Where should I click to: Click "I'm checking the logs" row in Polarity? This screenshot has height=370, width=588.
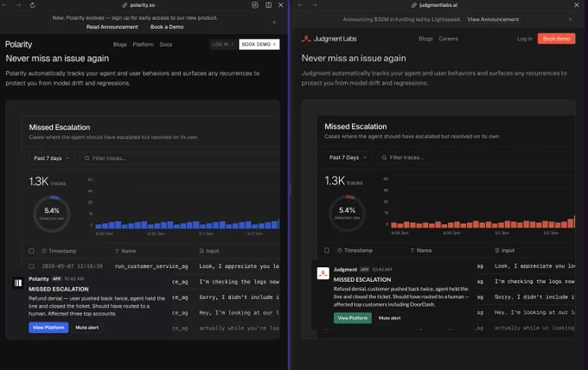(240, 282)
